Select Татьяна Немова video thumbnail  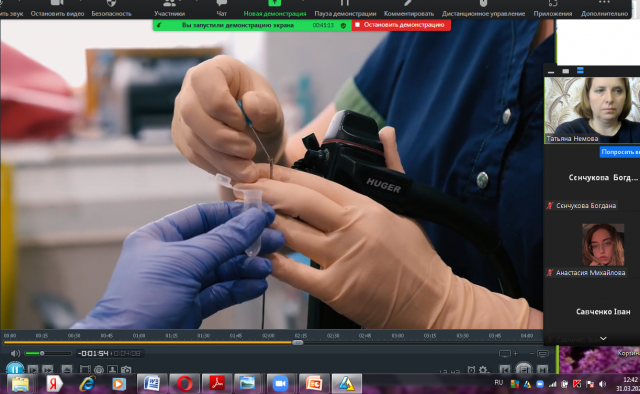click(592, 110)
